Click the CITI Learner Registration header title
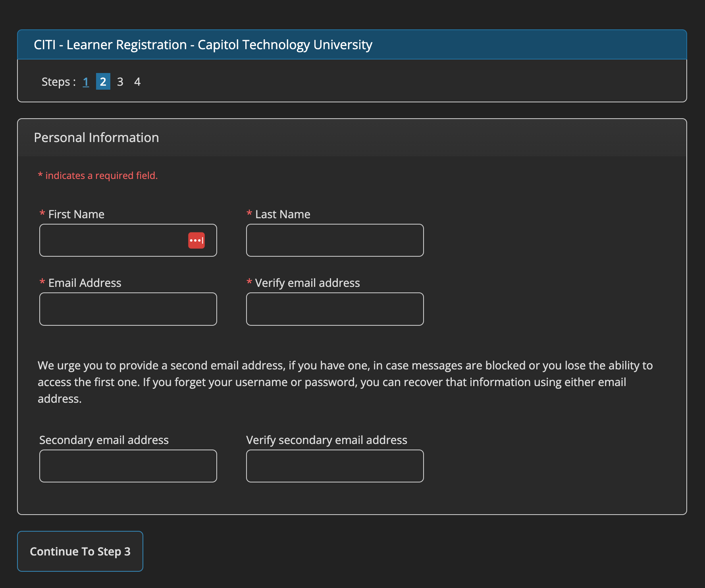 click(x=203, y=45)
